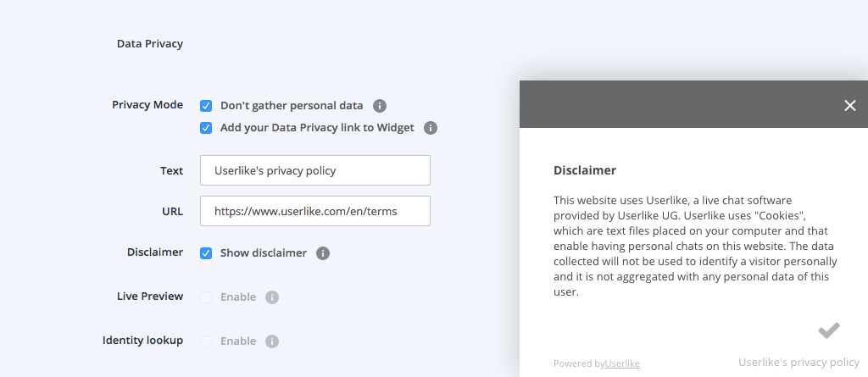This screenshot has height=377, width=868.
Task: Click the Privacy Mode field label
Action: tap(147, 105)
